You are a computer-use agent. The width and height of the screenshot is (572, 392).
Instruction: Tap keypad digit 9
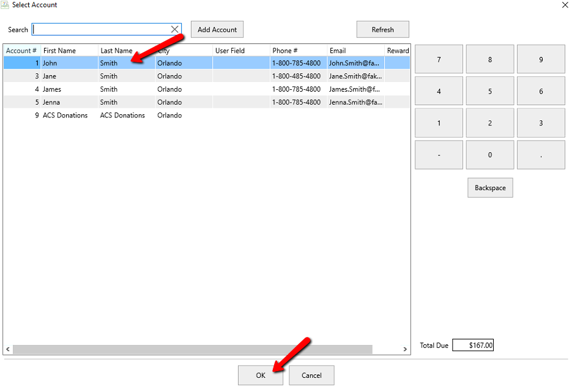(x=541, y=59)
